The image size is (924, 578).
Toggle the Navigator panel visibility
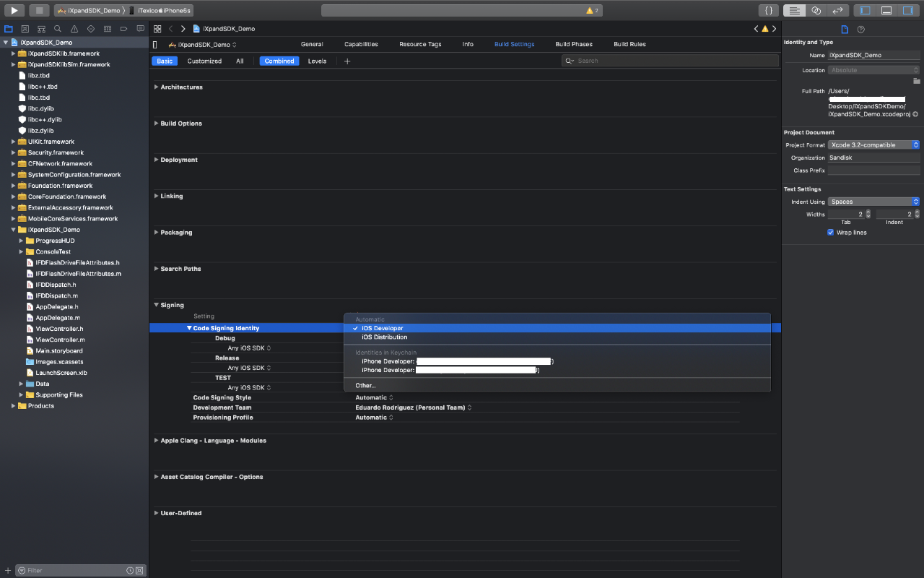click(x=865, y=11)
